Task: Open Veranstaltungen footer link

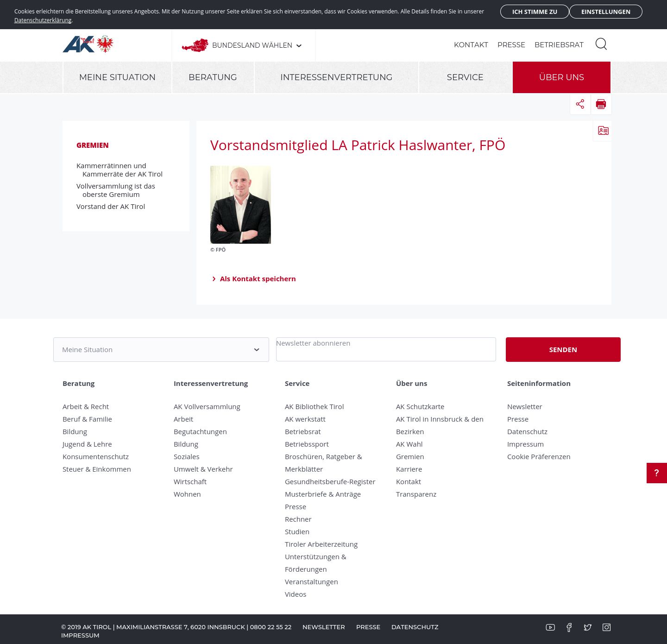Action: tap(311, 581)
